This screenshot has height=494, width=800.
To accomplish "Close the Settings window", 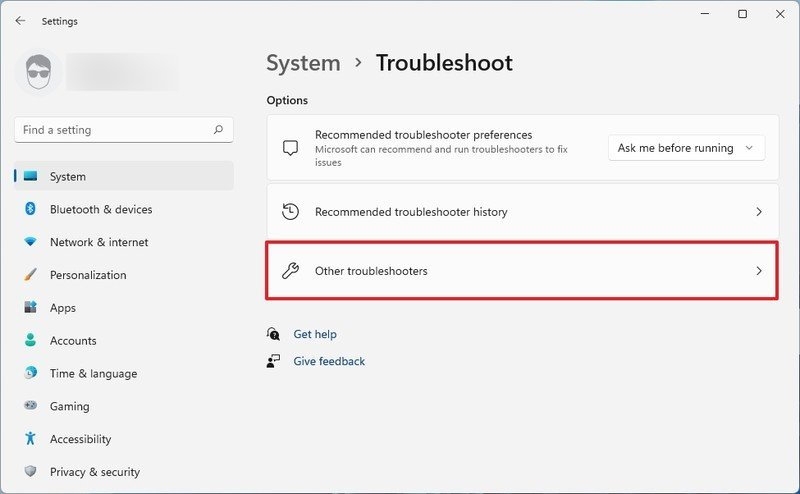I will tap(780, 14).
